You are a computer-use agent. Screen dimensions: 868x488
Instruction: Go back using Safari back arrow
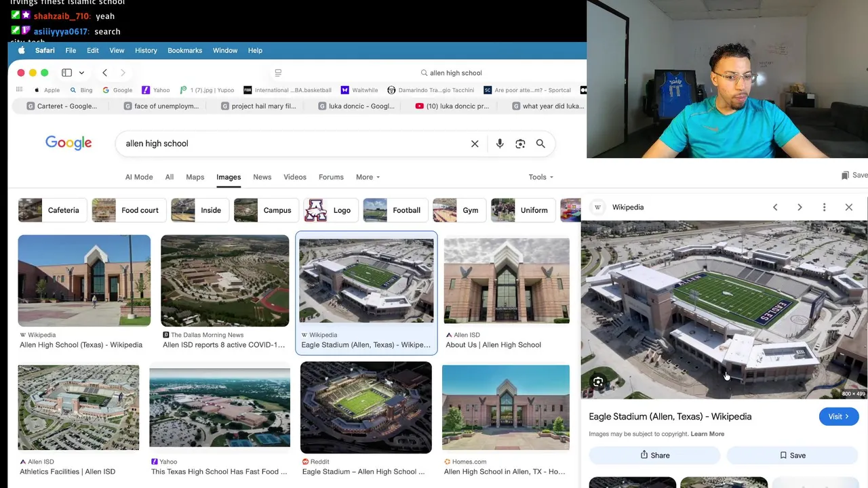point(104,73)
